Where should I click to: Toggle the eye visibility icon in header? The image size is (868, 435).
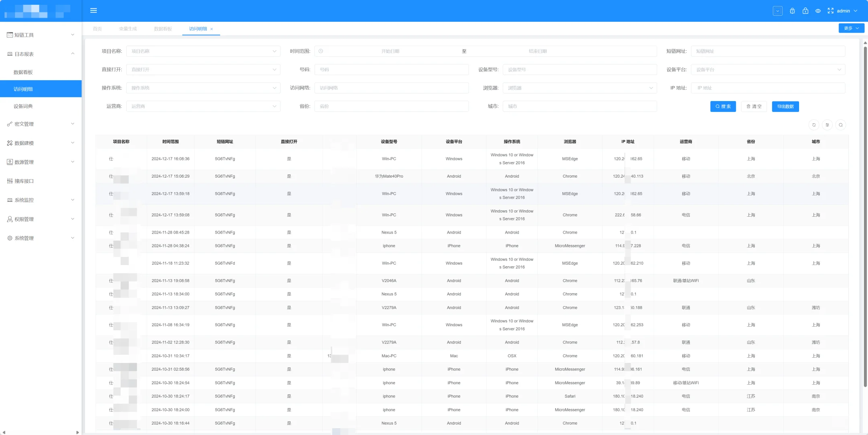point(818,11)
